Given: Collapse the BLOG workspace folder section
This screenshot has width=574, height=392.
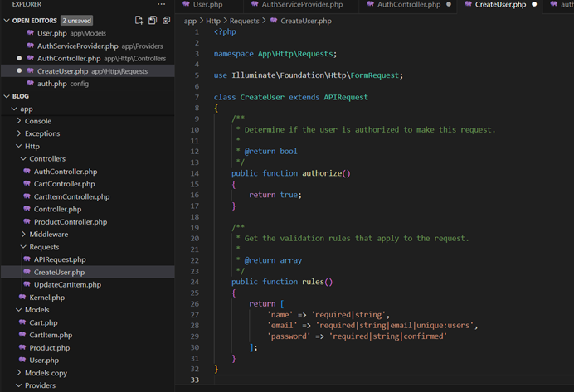Looking at the screenshot, I should pyautogui.click(x=7, y=96).
